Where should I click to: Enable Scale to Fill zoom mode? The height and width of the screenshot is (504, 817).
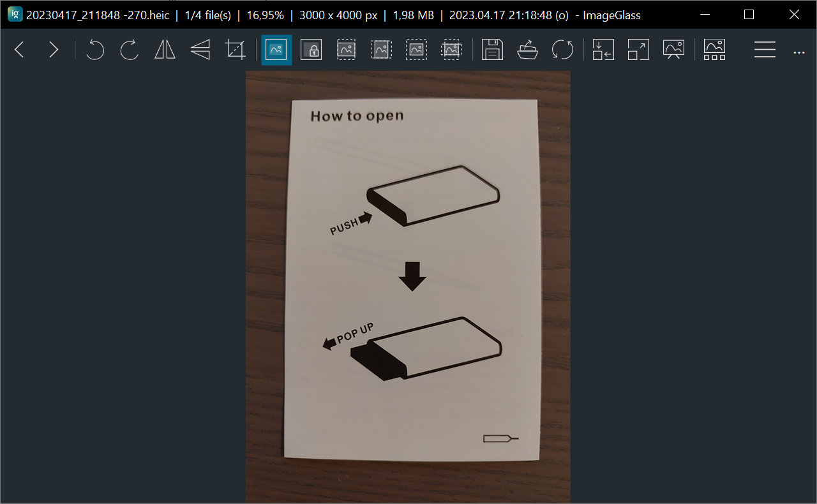[x=451, y=50]
